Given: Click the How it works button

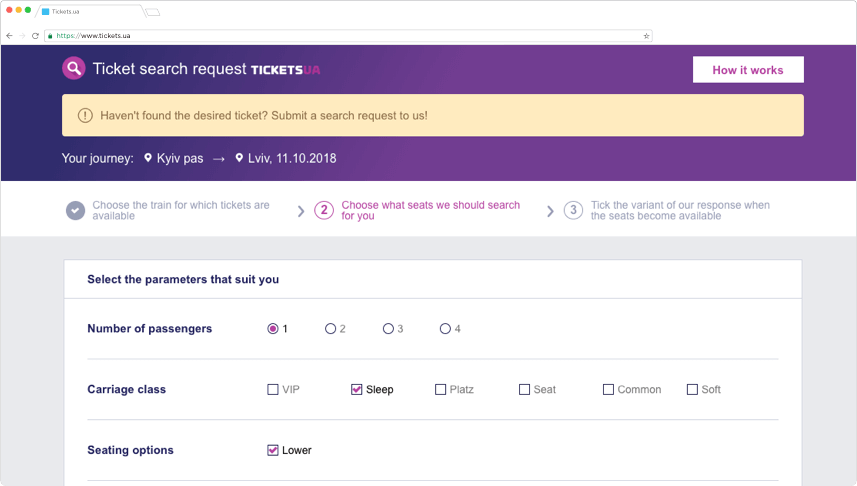Looking at the screenshot, I should 748,69.
